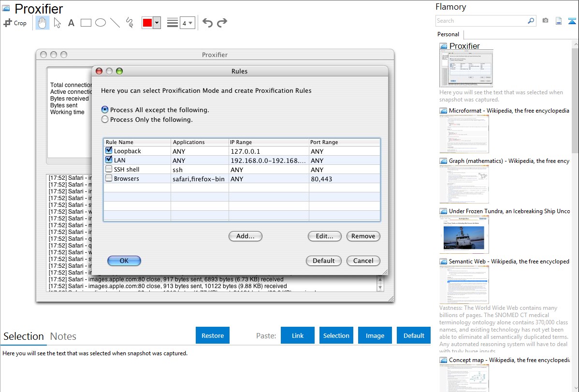Click the Paste Image button
579x392 pixels.
click(x=375, y=335)
